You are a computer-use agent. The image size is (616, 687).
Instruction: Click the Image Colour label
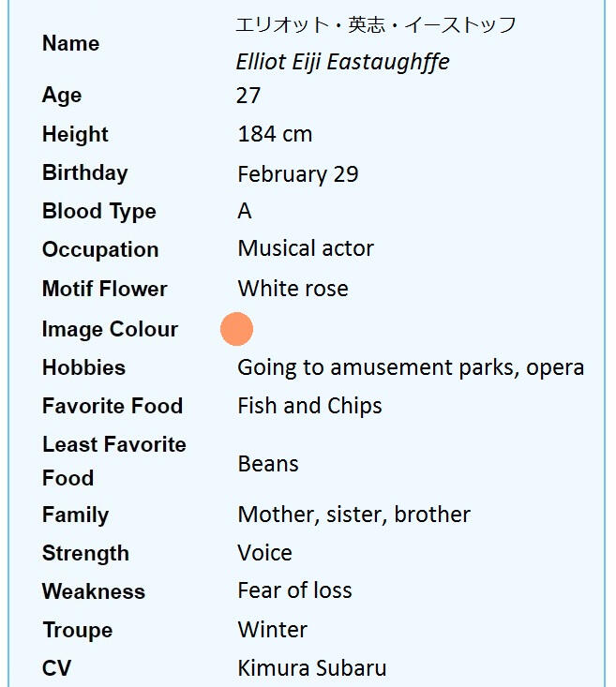tap(110, 329)
